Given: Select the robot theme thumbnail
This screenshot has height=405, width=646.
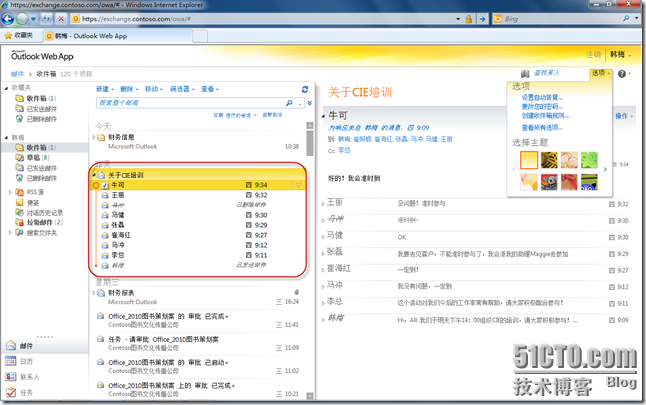Looking at the screenshot, I should (549, 182).
